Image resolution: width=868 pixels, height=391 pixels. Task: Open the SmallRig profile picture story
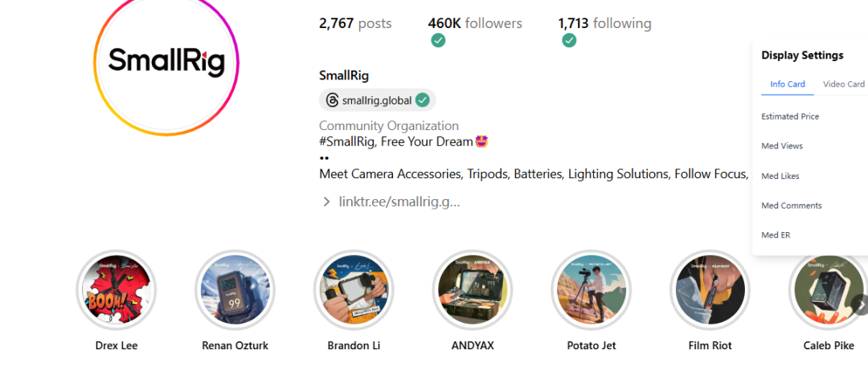pyautogui.click(x=166, y=62)
